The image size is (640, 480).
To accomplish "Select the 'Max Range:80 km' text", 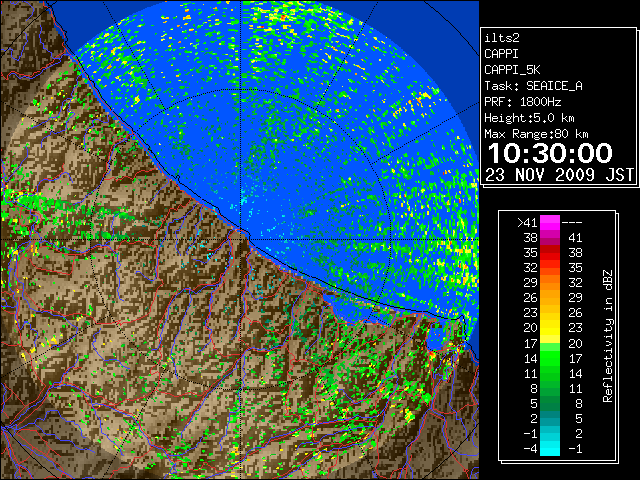I will pos(536,134).
